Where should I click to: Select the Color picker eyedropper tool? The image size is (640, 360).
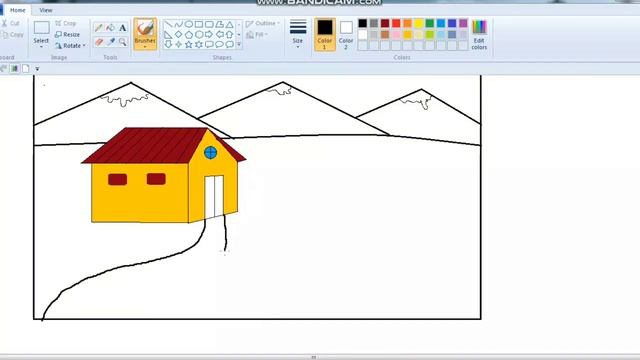111,42
